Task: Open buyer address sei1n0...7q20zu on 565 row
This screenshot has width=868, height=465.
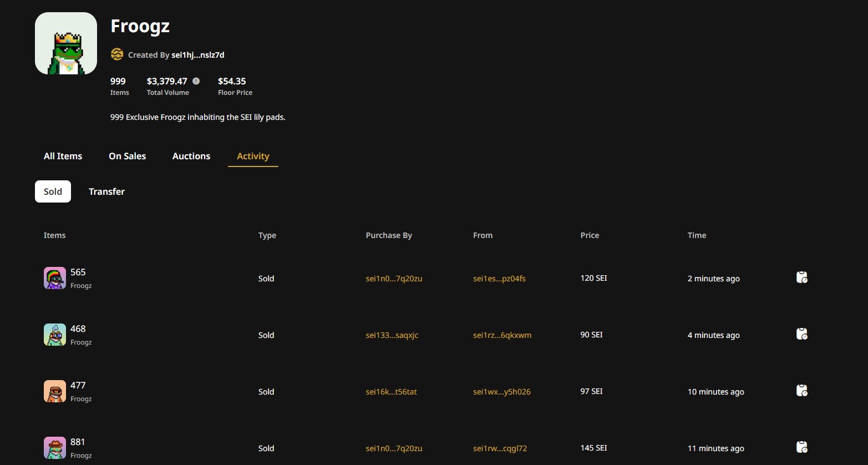Action: pos(394,279)
